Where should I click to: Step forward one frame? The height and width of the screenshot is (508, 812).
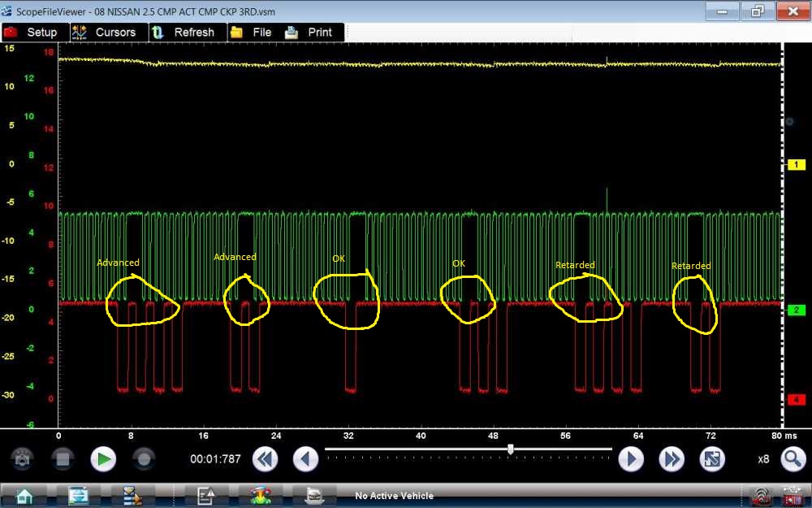631,459
